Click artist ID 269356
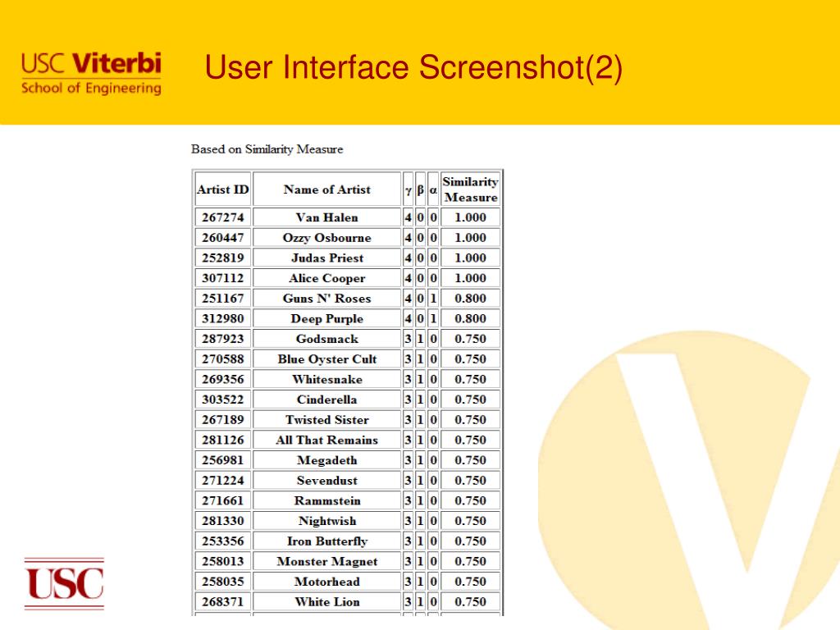The width and height of the screenshot is (840, 630). pyautogui.click(x=223, y=379)
